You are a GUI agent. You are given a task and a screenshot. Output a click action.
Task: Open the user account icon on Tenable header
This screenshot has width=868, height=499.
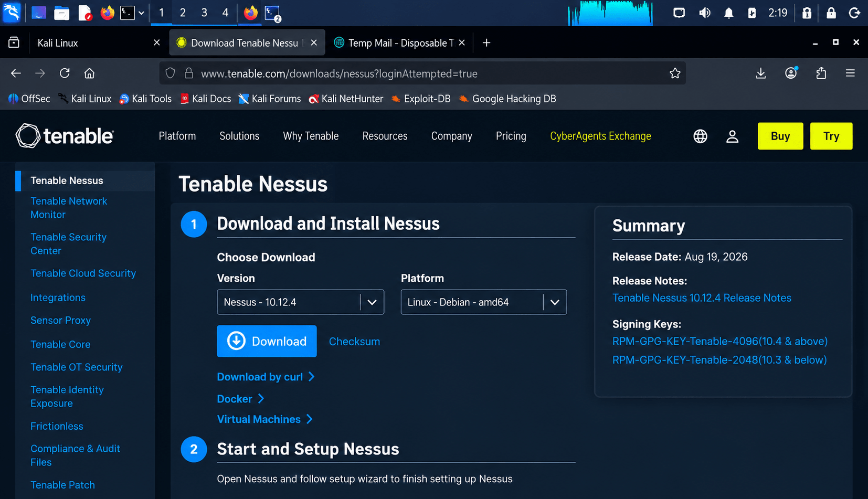(x=732, y=136)
